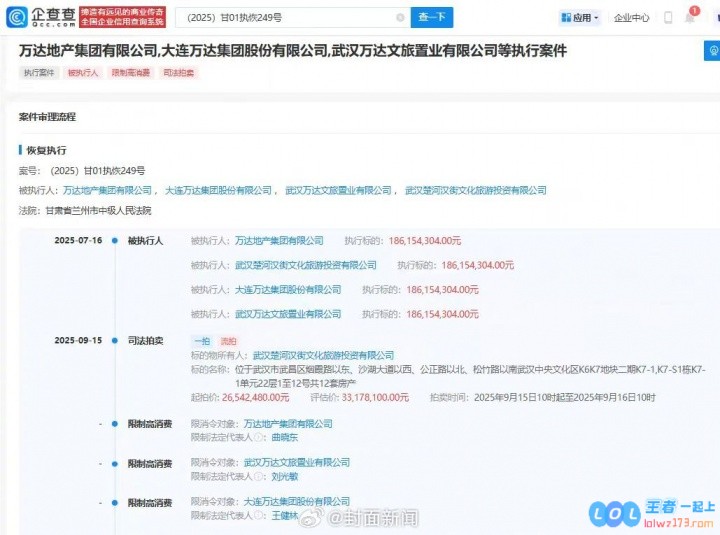Click the 企查查 logo icon

pyautogui.click(x=17, y=17)
